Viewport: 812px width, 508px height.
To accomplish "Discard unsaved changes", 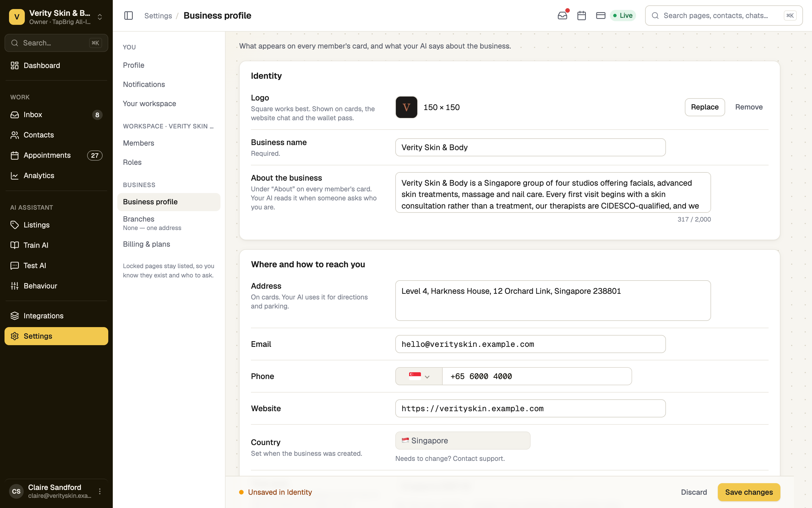I will pos(694,492).
